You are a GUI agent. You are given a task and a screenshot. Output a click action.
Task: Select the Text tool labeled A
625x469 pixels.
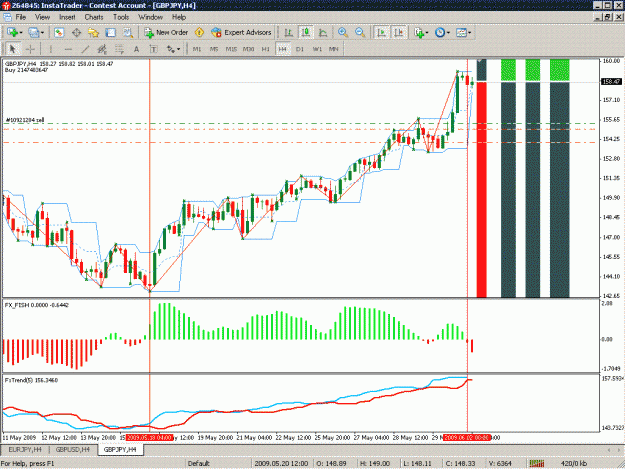(136, 49)
